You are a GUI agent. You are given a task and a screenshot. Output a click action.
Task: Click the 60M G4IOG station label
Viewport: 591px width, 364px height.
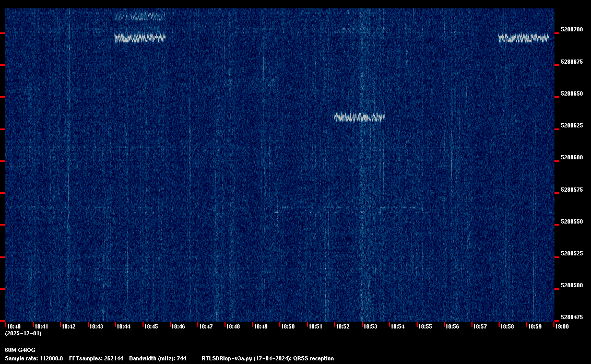pos(20,350)
